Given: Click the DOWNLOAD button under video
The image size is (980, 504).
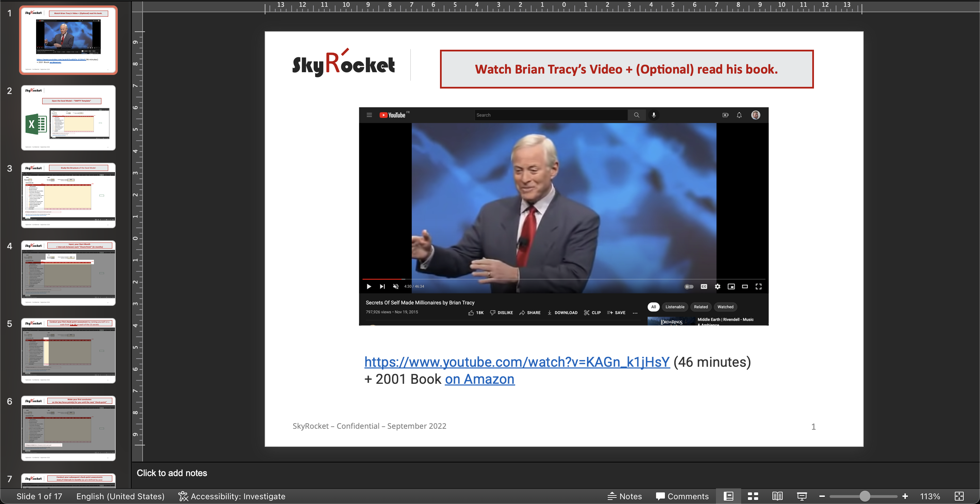Looking at the screenshot, I should (562, 313).
